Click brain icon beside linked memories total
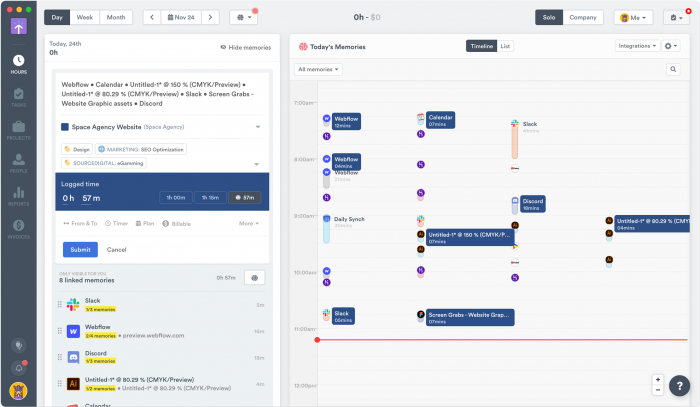This screenshot has width=700, height=407. [254, 278]
